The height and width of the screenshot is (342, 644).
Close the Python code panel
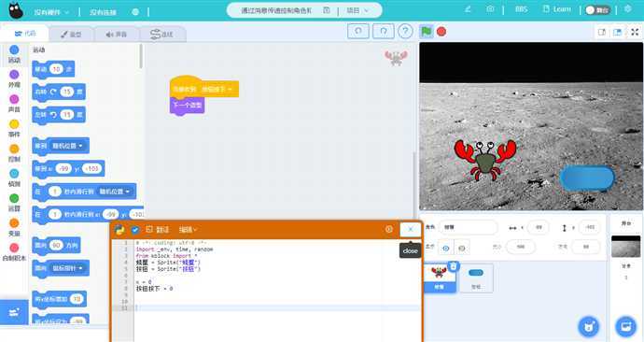click(x=411, y=229)
